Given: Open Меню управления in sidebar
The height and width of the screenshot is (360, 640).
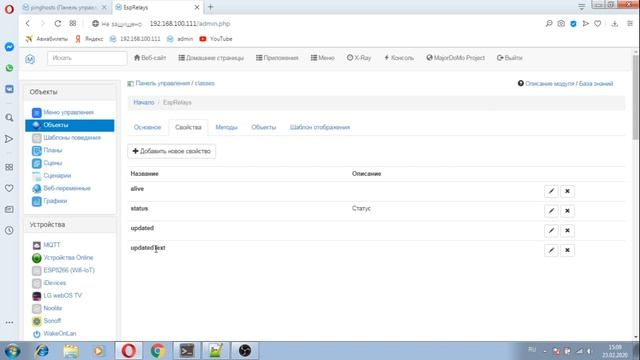Looking at the screenshot, I should [x=69, y=112].
